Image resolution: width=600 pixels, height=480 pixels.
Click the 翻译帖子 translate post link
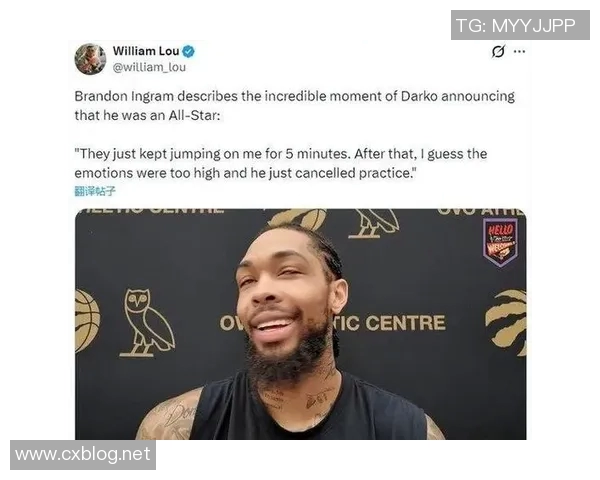[95, 191]
